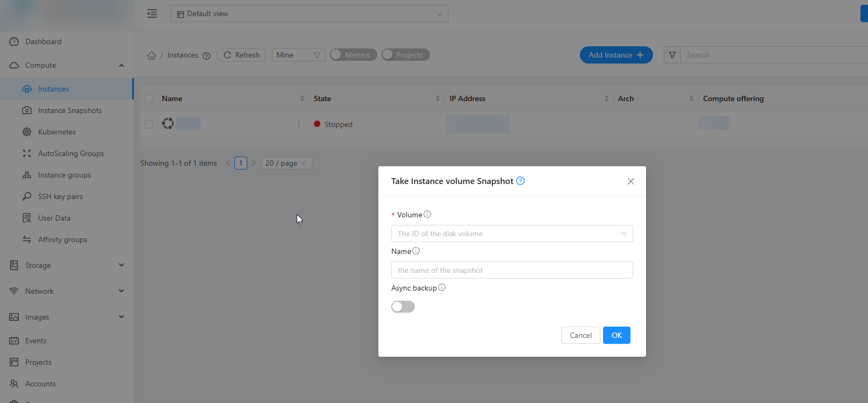Viewport: 868px width, 403px height.
Task: Open the Default view dropdown
Action: pyautogui.click(x=309, y=14)
